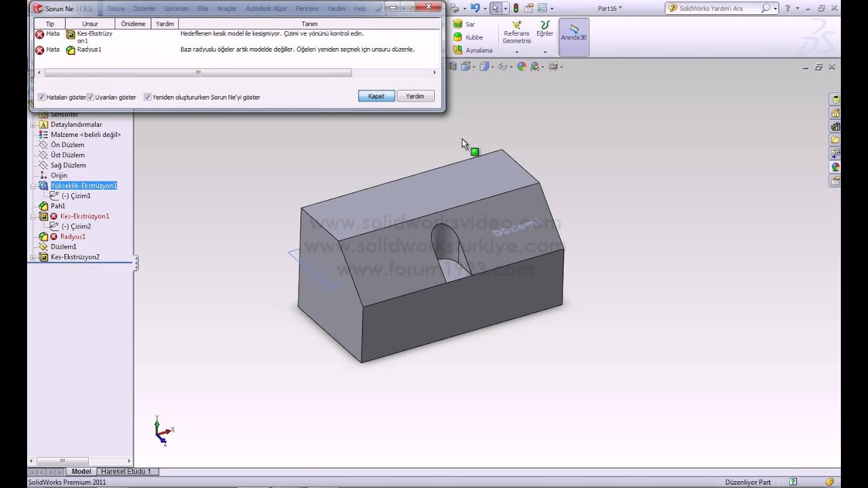
Task: Click the Kapat button
Action: click(376, 96)
